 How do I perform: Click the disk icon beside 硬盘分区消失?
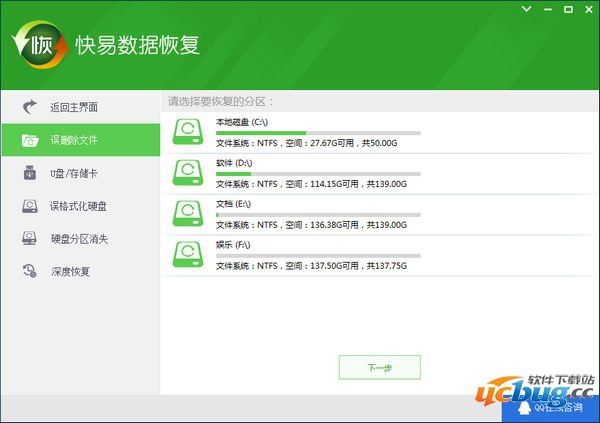coord(29,238)
